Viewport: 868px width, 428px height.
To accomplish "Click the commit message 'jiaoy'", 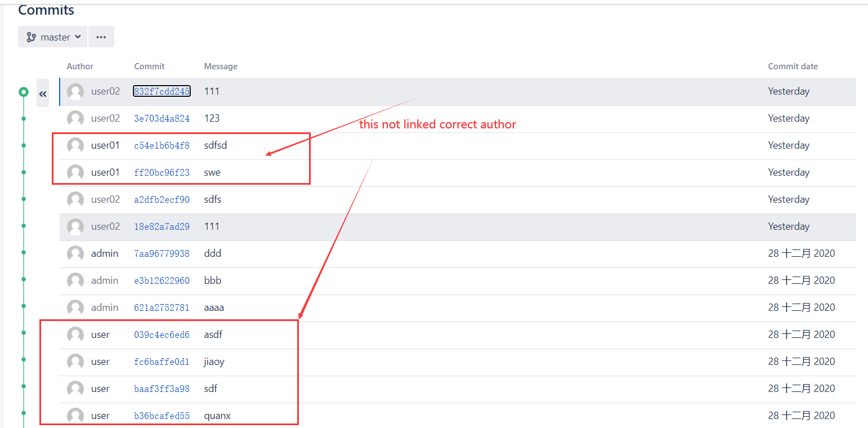I will (214, 362).
